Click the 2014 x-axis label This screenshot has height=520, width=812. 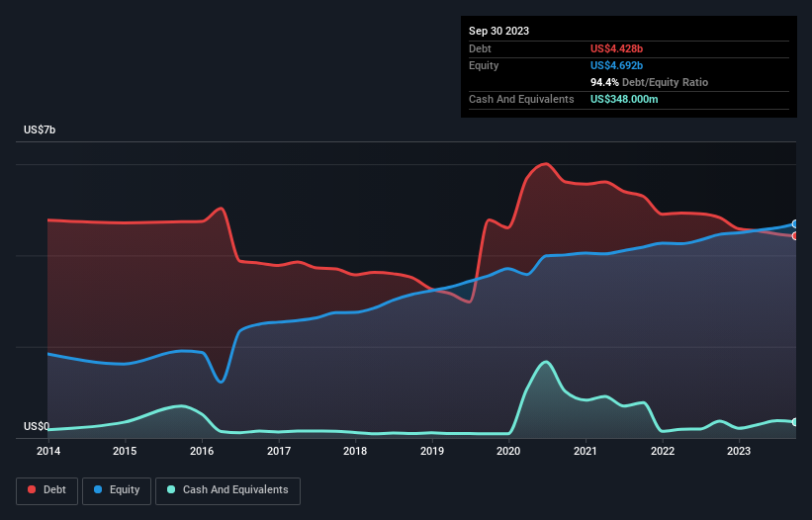48,451
